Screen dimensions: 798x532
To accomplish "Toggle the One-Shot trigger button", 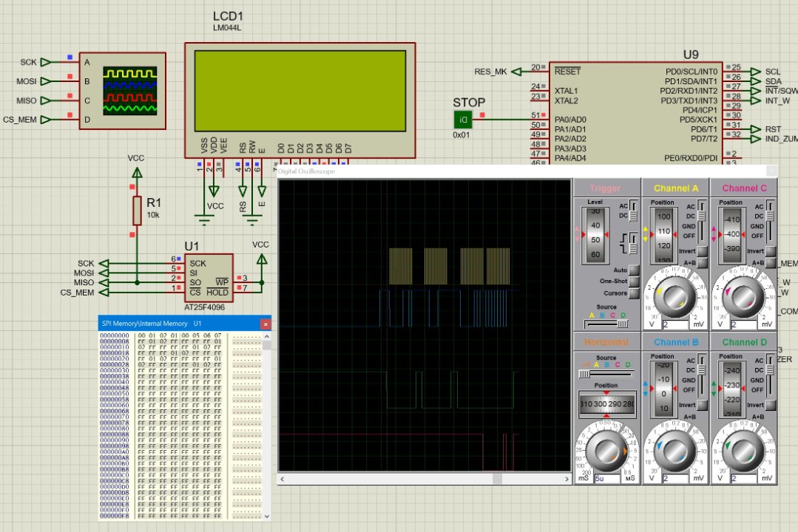I will [x=634, y=282].
